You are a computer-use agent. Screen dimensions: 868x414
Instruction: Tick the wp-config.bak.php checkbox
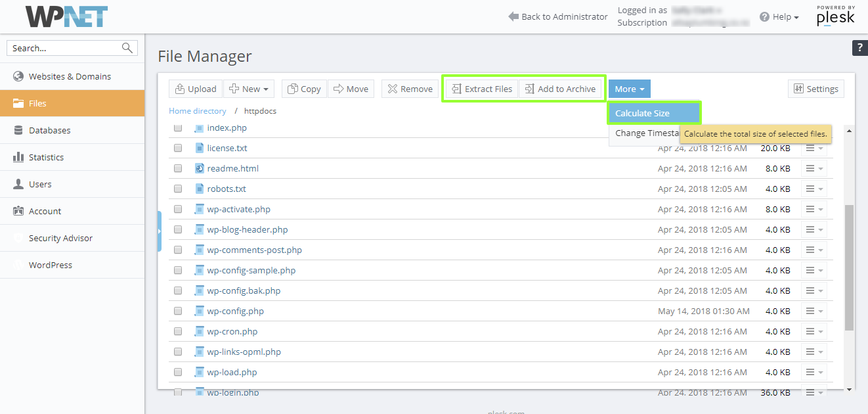click(x=178, y=291)
